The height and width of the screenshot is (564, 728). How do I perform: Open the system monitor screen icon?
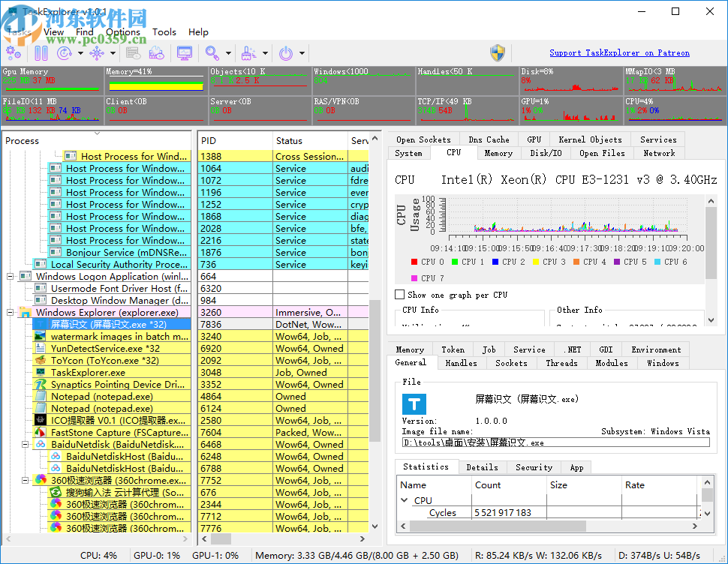tap(184, 53)
